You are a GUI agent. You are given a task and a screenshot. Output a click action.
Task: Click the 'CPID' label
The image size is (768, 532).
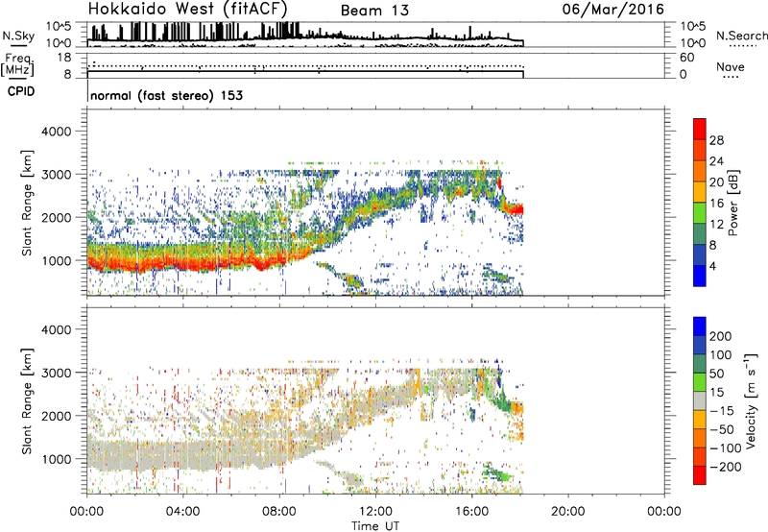[x=21, y=91]
